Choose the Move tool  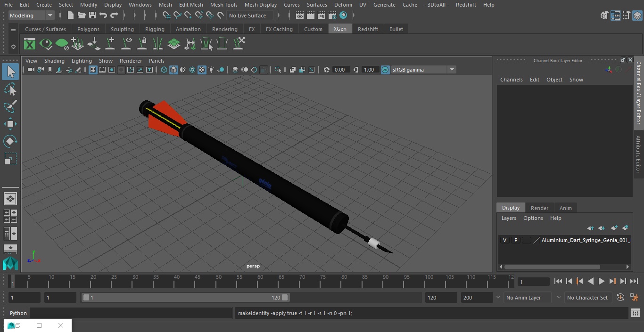tap(10, 124)
